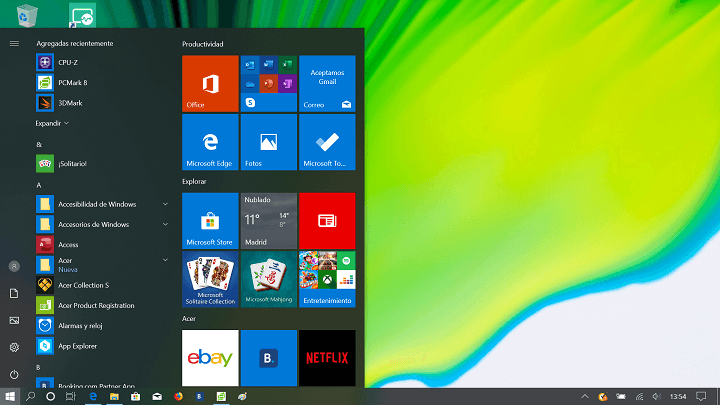
Task: Open Edge from the taskbar
Action: (x=93, y=396)
